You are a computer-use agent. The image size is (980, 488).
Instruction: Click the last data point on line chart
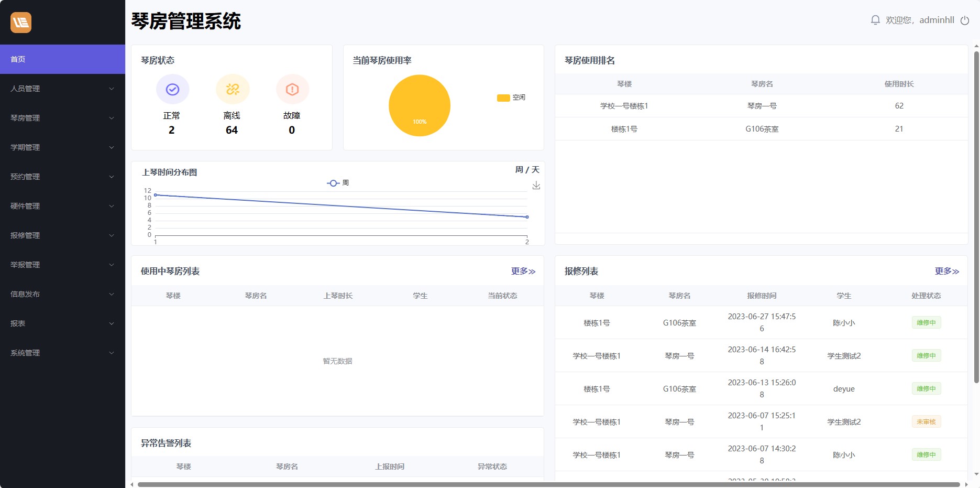527,217
